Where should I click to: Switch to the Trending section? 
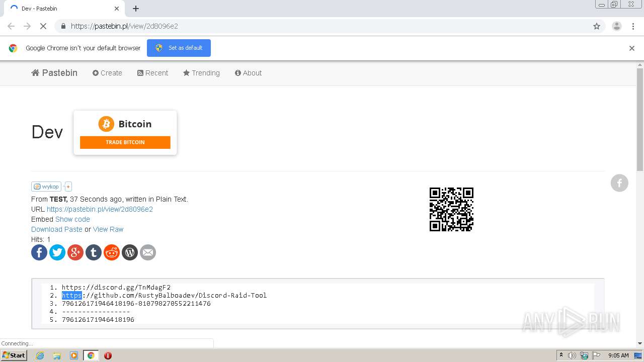(x=201, y=73)
